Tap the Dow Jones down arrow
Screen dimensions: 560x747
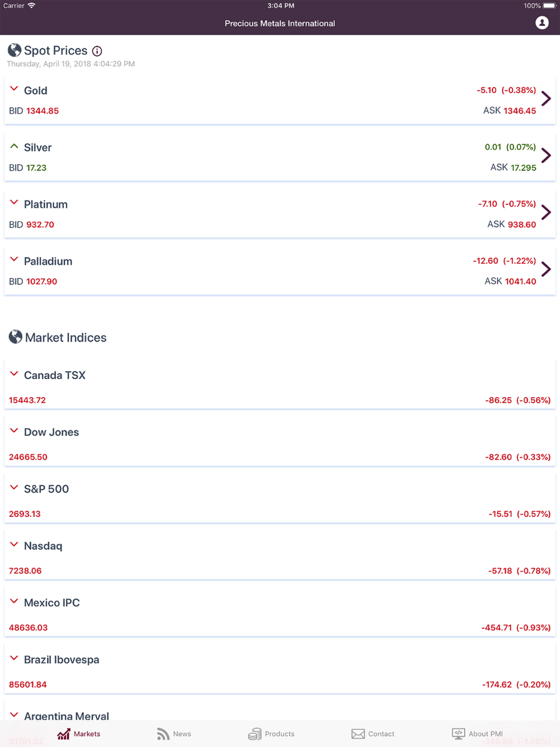tap(14, 431)
